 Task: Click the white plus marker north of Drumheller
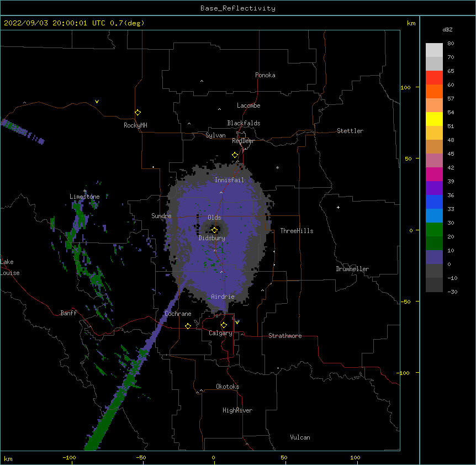tap(338, 207)
